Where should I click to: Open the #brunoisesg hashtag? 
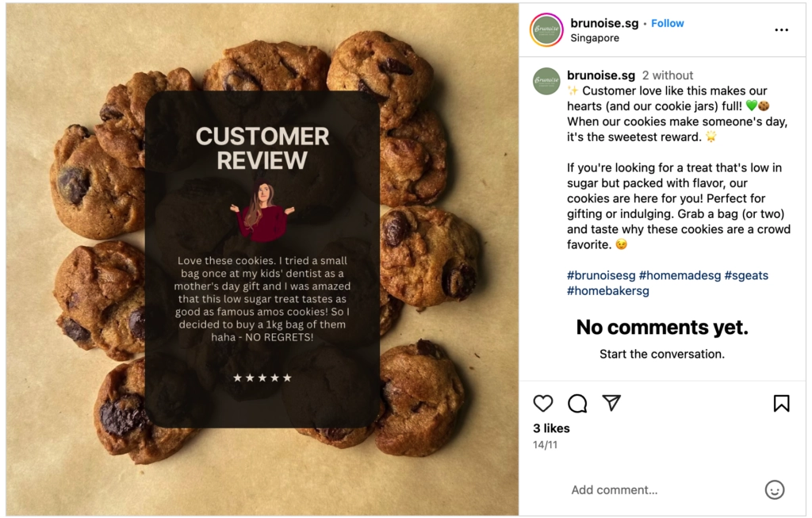(x=601, y=275)
